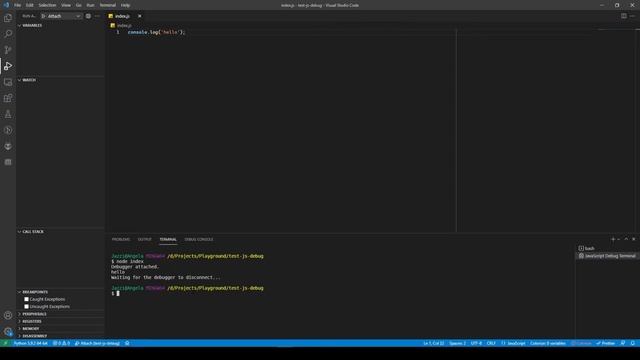Maximize the terminal panel size

(626, 239)
